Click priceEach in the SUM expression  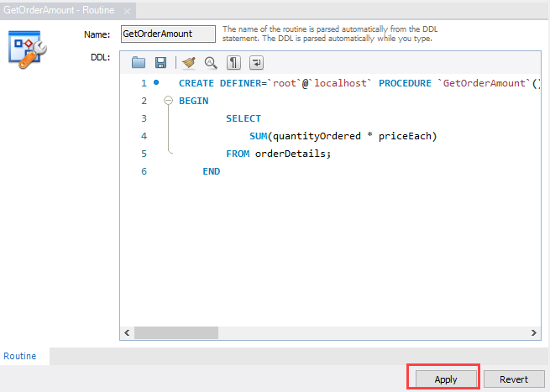click(405, 136)
